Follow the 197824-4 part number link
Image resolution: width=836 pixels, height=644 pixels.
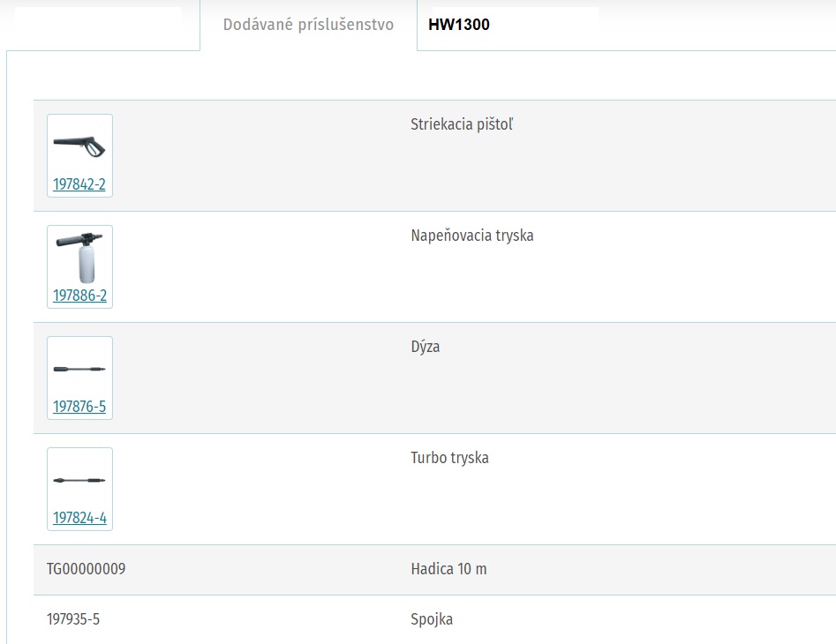(x=80, y=518)
